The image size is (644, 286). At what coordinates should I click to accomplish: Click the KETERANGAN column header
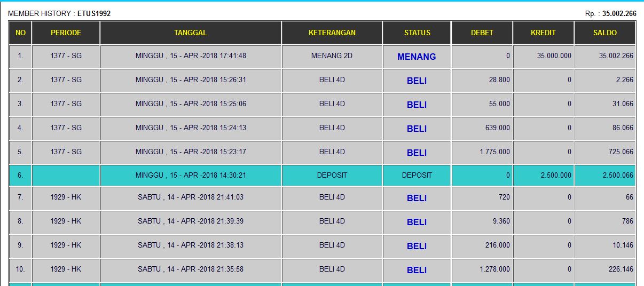(332, 33)
